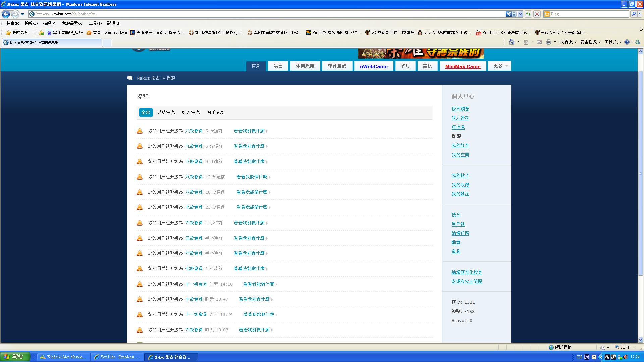
Task: Click the Print icon in command bar
Action: coord(548,42)
